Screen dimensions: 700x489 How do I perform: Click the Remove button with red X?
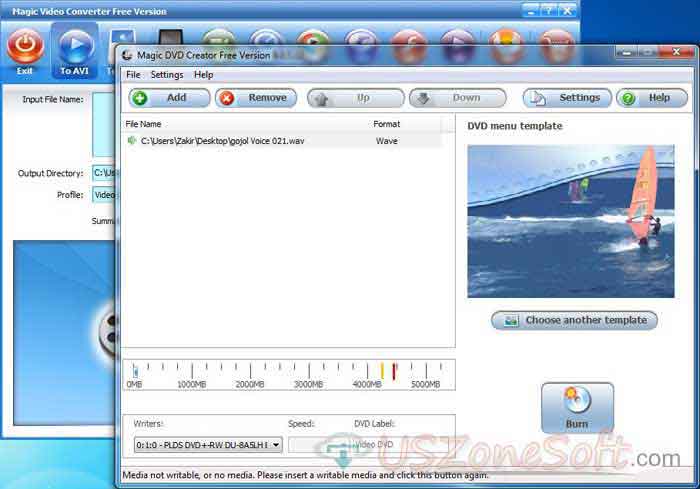click(256, 98)
